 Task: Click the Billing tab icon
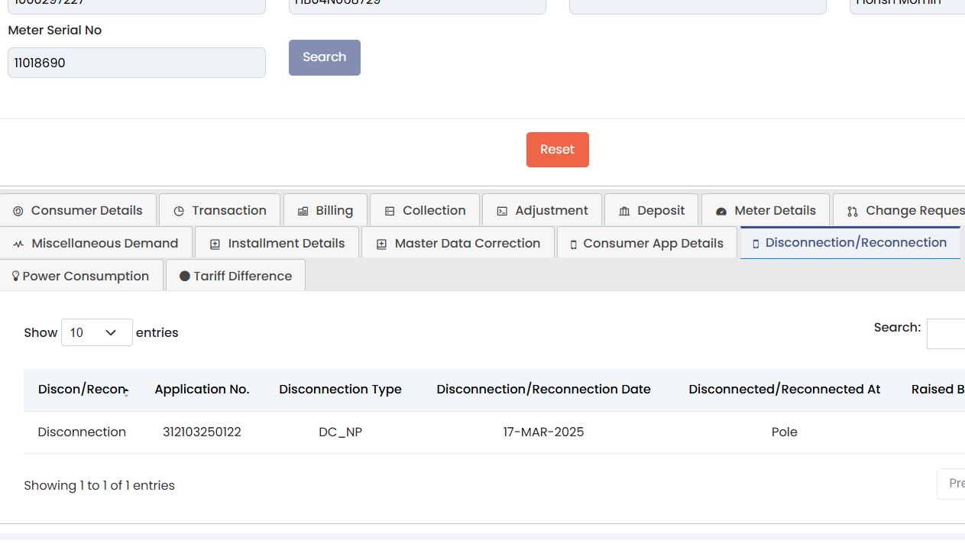tap(303, 211)
